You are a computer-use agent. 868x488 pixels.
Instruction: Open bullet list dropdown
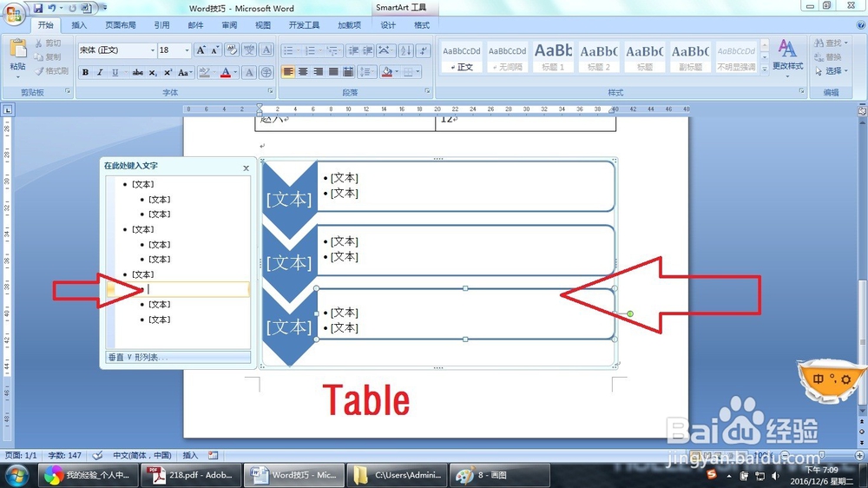point(298,50)
